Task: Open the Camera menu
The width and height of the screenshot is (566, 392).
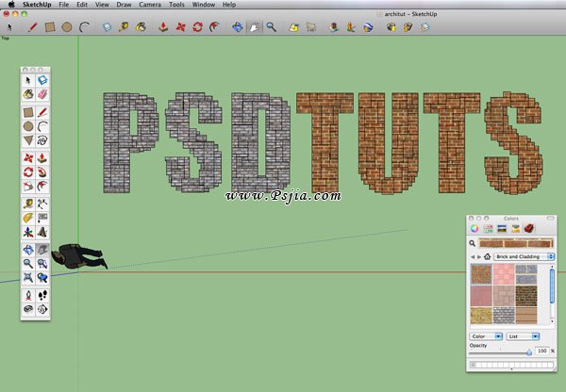Action: 149,5
